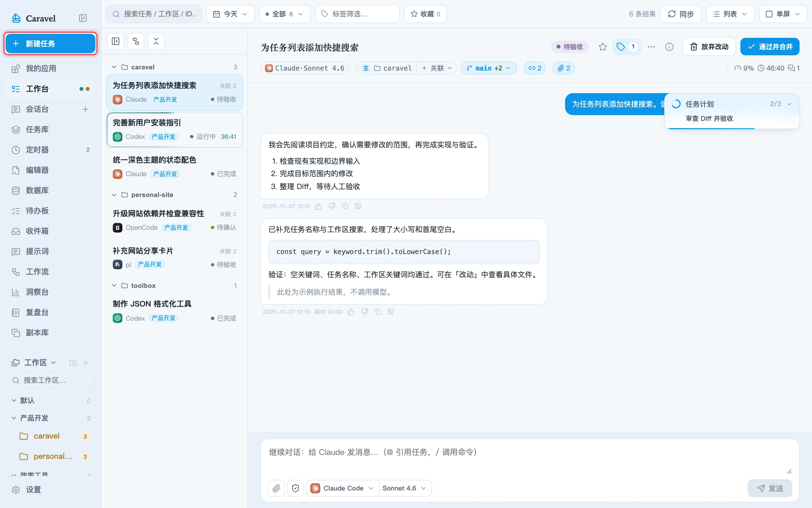Star the task as favorite
This screenshot has height=508, width=812.
click(603, 47)
